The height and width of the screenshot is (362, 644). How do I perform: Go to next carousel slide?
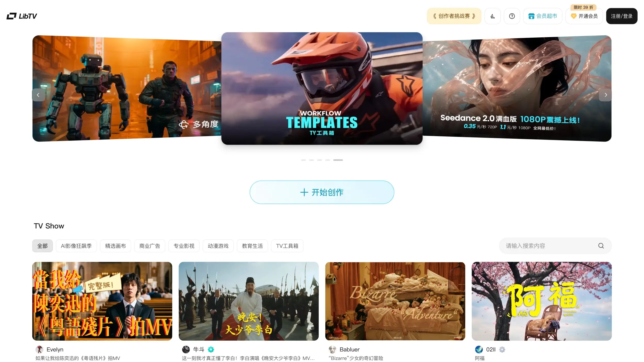coord(606,95)
